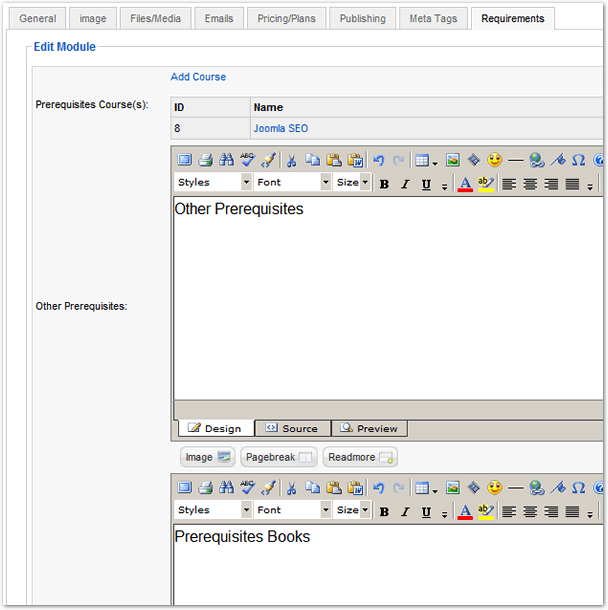
Task: Click inside Prerequisites Books text area
Action: [x=388, y=564]
